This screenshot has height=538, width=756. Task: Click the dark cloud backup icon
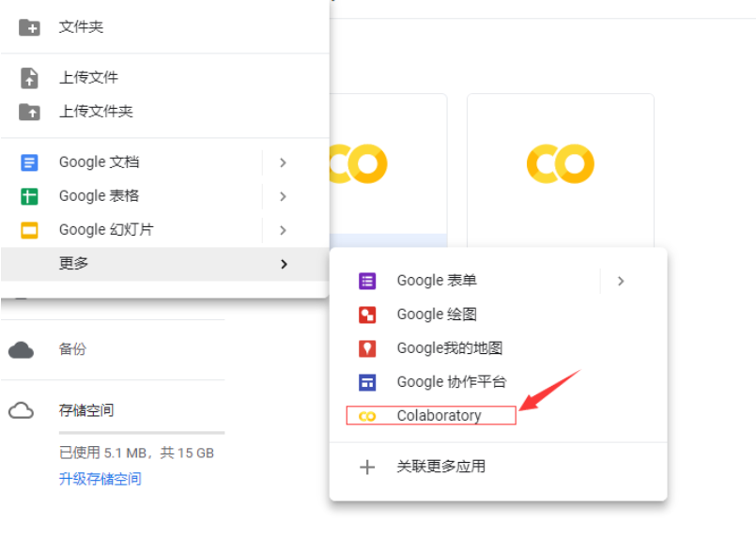pos(22,350)
